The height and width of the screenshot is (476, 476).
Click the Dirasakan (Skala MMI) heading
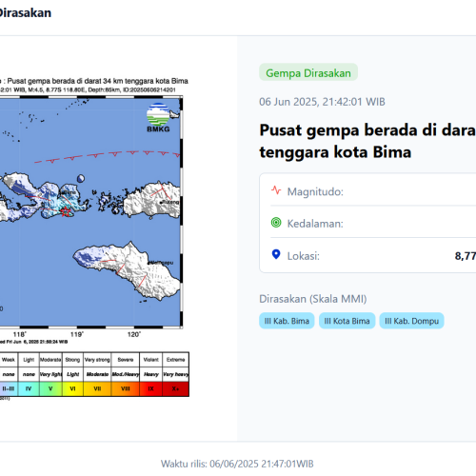pyautogui.click(x=313, y=299)
